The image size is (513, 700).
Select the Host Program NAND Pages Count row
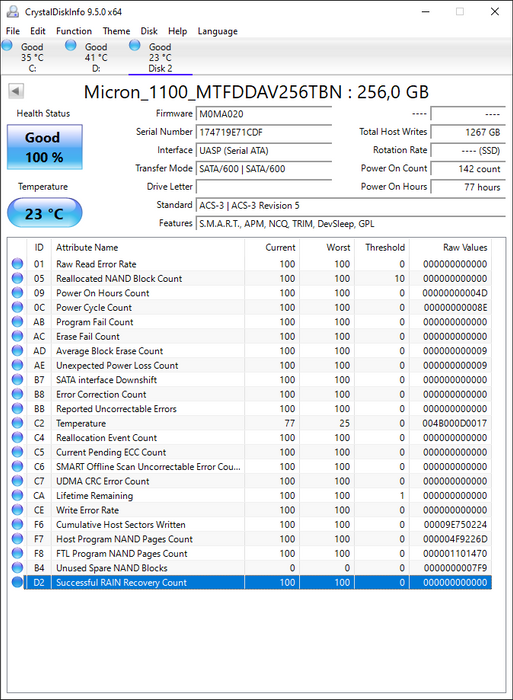pos(250,539)
